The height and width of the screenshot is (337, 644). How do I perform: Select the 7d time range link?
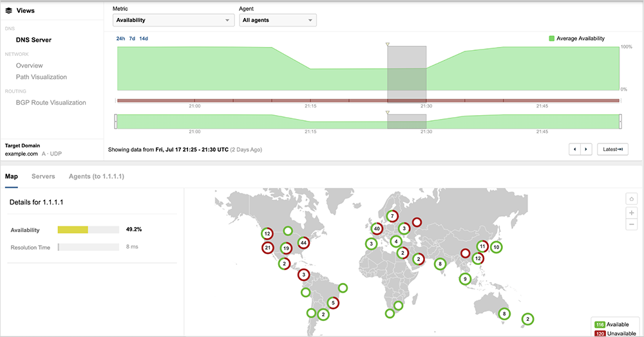(132, 39)
